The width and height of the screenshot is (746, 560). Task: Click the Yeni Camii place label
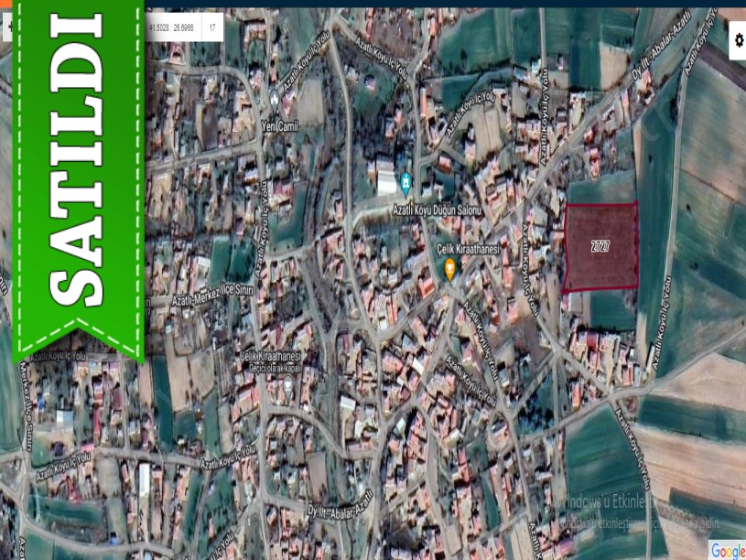click(280, 125)
